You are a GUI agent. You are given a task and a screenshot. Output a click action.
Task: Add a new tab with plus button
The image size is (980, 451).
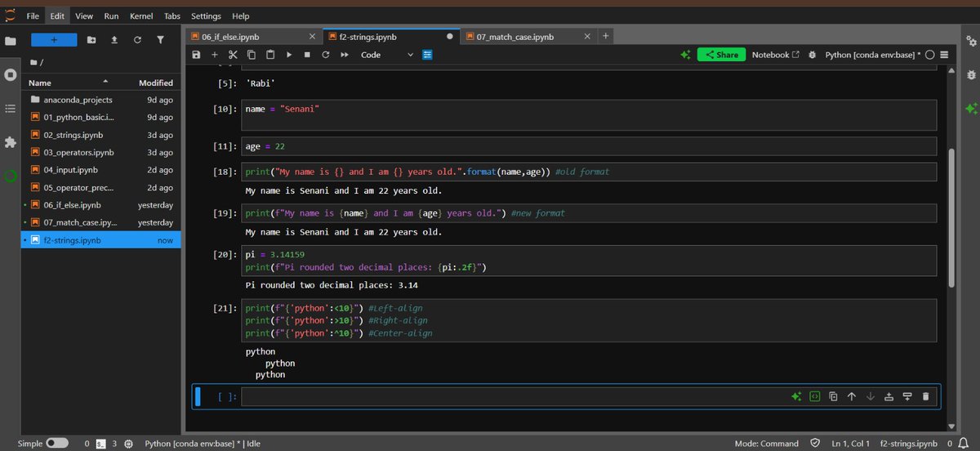[x=605, y=36]
